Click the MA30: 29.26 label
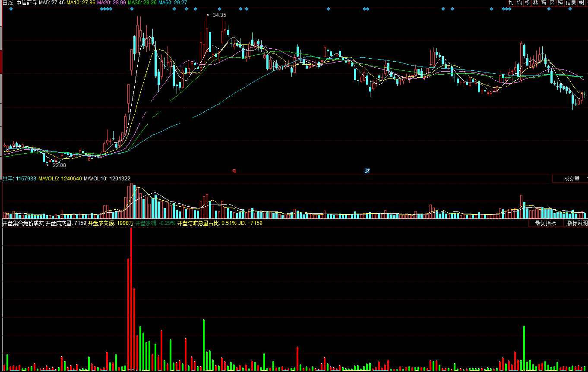The height and width of the screenshot is (372, 588). pos(142,3)
